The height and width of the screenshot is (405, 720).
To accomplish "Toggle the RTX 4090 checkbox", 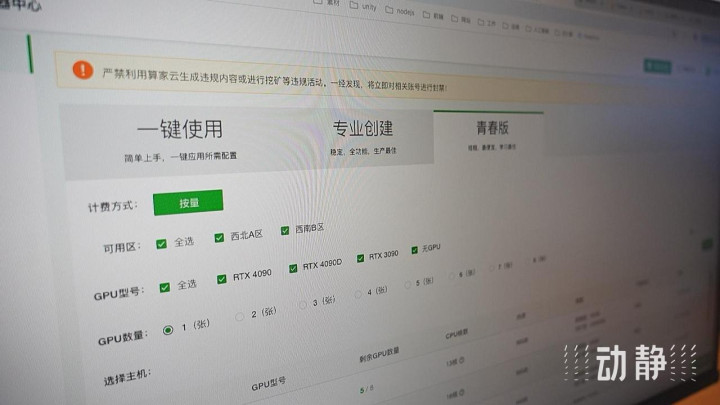I will tap(222, 279).
